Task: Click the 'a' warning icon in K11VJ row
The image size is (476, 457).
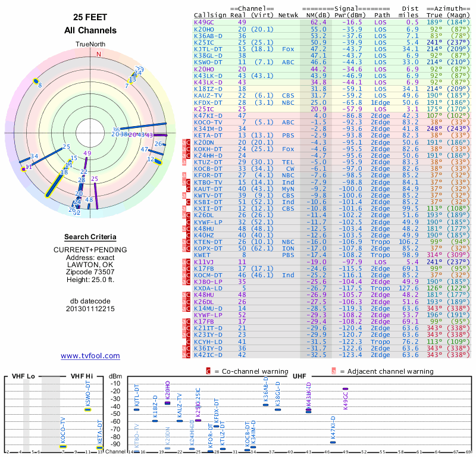Action: pyautogui.click(x=184, y=262)
